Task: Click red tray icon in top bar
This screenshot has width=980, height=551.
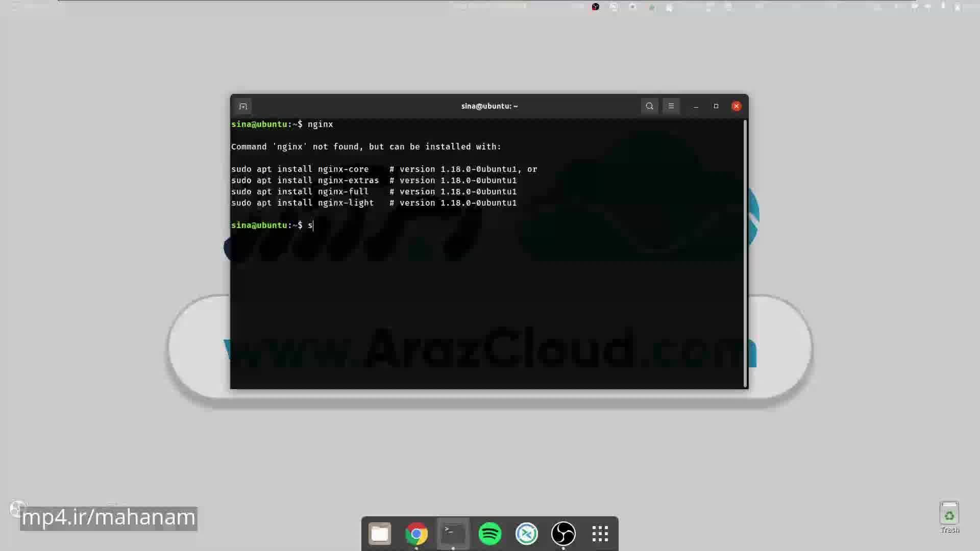Action: coord(595,7)
